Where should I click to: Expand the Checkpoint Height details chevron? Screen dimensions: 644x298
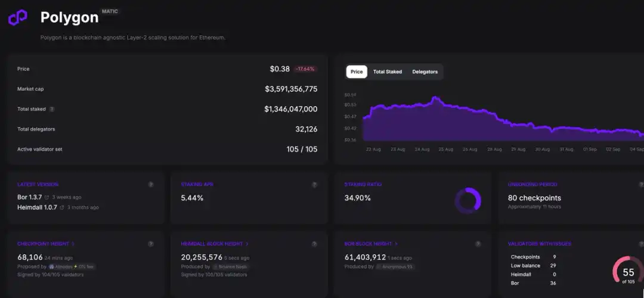73,244
